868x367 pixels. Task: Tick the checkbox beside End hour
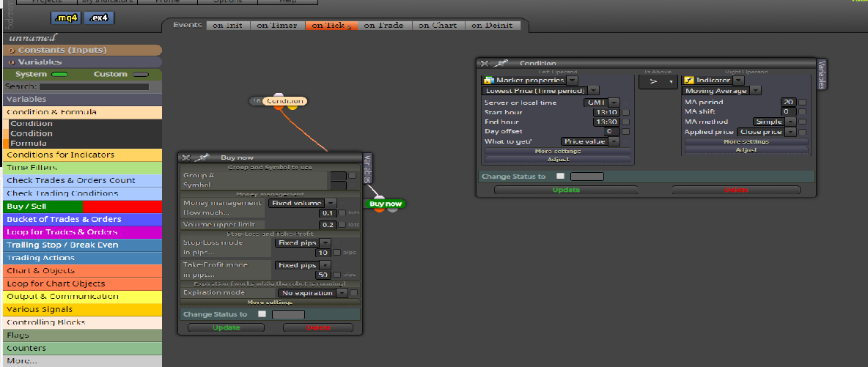click(x=625, y=122)
